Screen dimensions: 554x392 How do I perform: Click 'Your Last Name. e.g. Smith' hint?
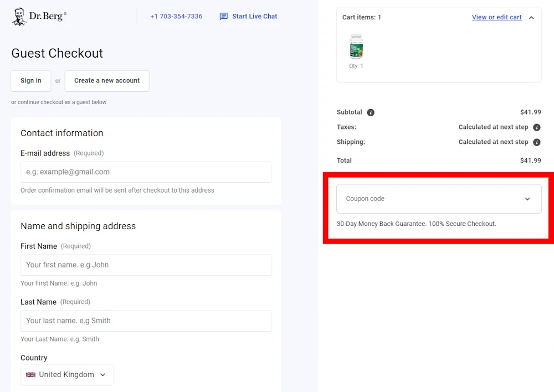coord(60,339)
